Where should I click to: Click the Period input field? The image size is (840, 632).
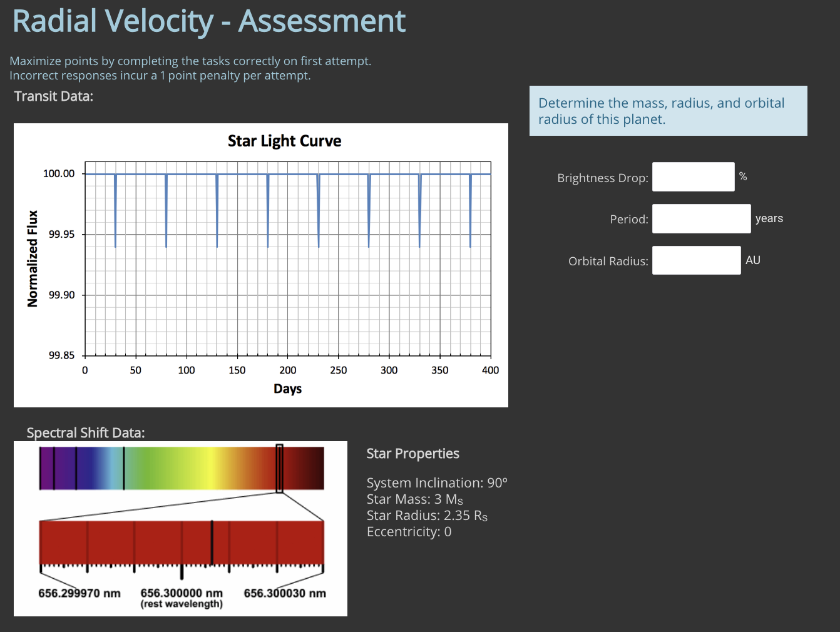coord(701,218)
